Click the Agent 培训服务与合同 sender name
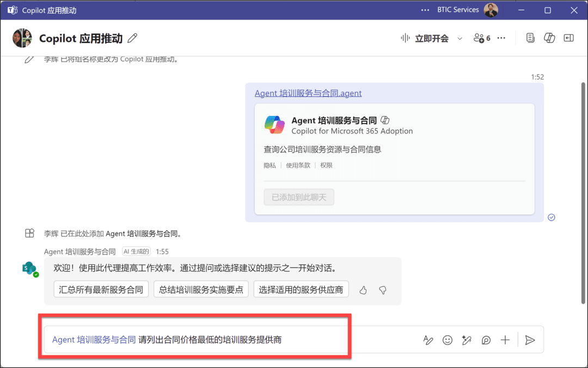The image size is (588, 368). tap(80, 252)
